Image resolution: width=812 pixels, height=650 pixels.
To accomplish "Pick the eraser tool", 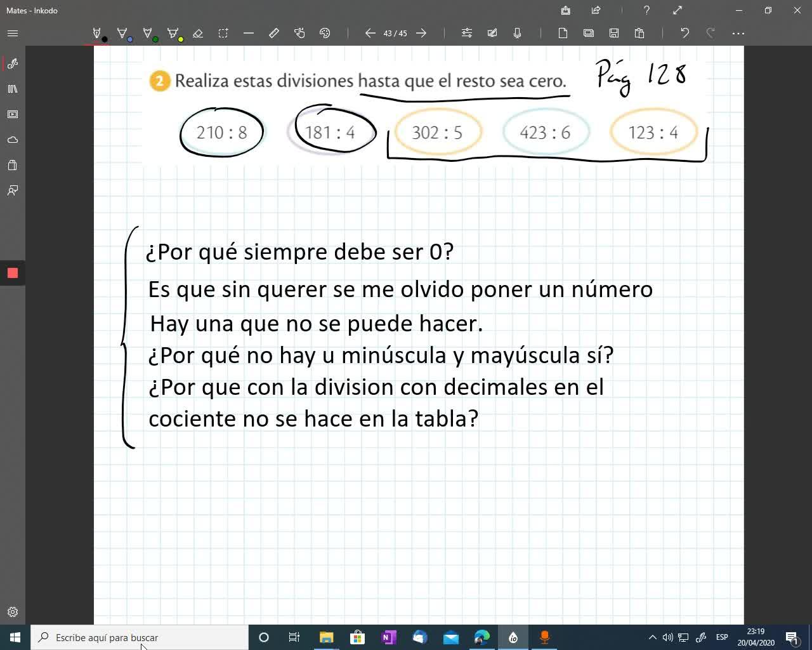I will pos(198,33).
